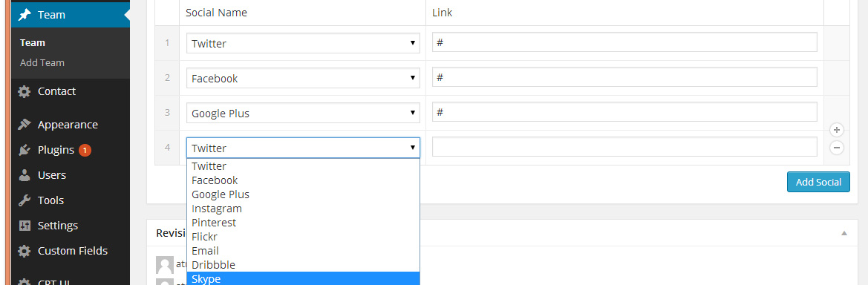Click the Plugins plug icon

click(x=25, y=150)
